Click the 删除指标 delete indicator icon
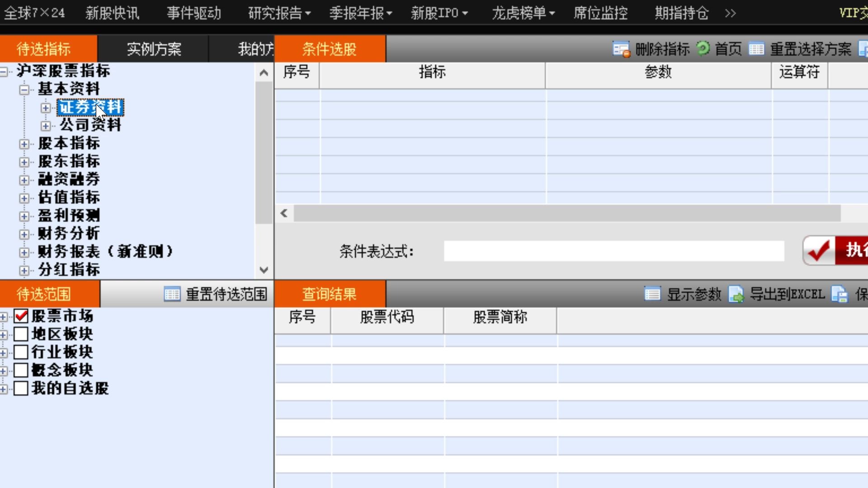The image size is (868, 488). point(621,49)
